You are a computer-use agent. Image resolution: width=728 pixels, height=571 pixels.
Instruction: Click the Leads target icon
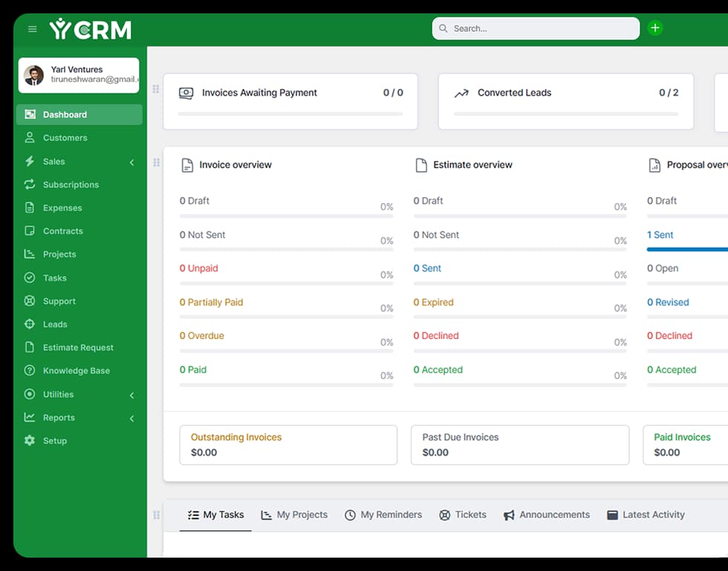click(30, 324)
